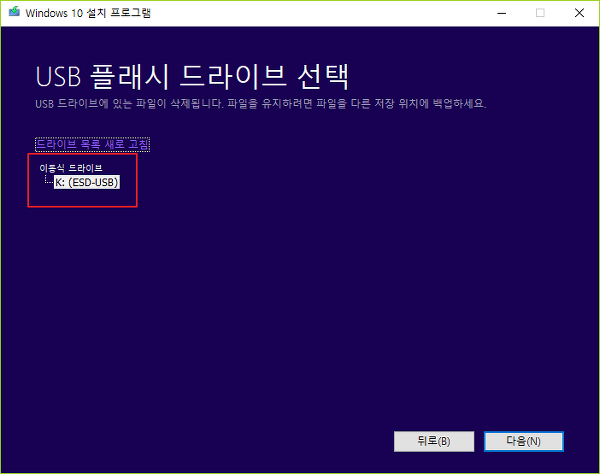Close the Windows 10 setup window

(579, 13)
